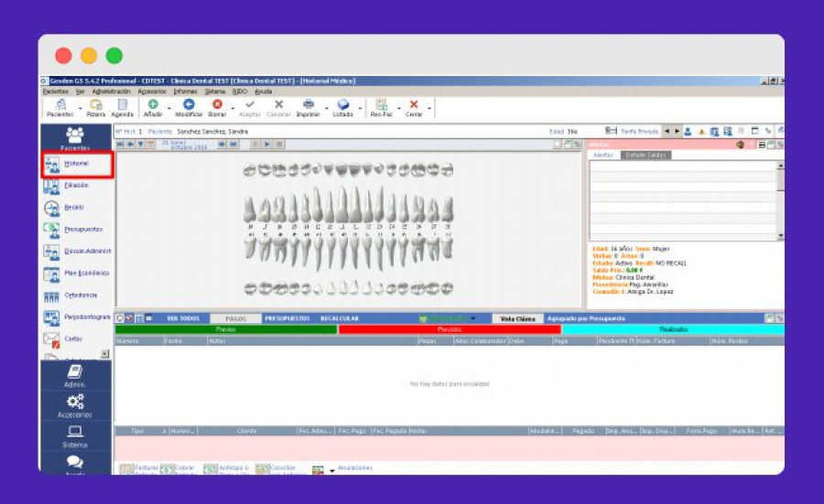824x504 pixels.
Task: Expand the Cerrar dropdown arrow
Action: coord(429,109)
